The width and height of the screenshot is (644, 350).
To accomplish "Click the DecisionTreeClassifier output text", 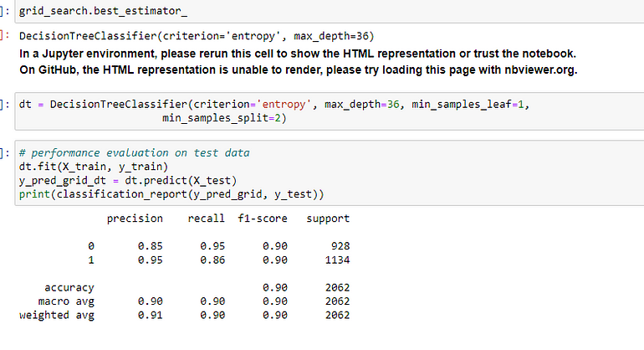I will pyautogui.click(x=197, y=36).
